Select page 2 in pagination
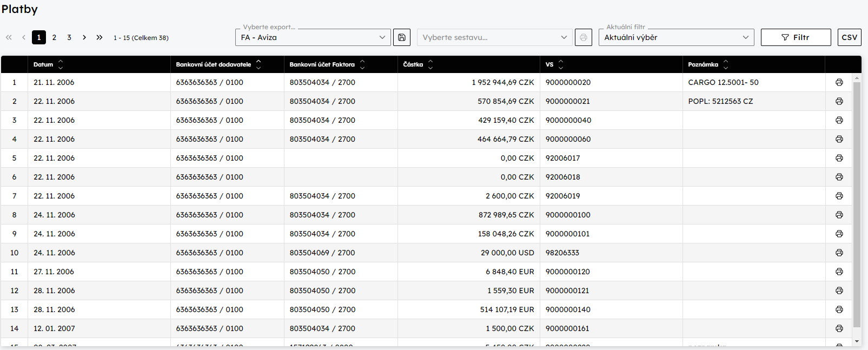Viewport: 868px width, 350px height. 54,37
